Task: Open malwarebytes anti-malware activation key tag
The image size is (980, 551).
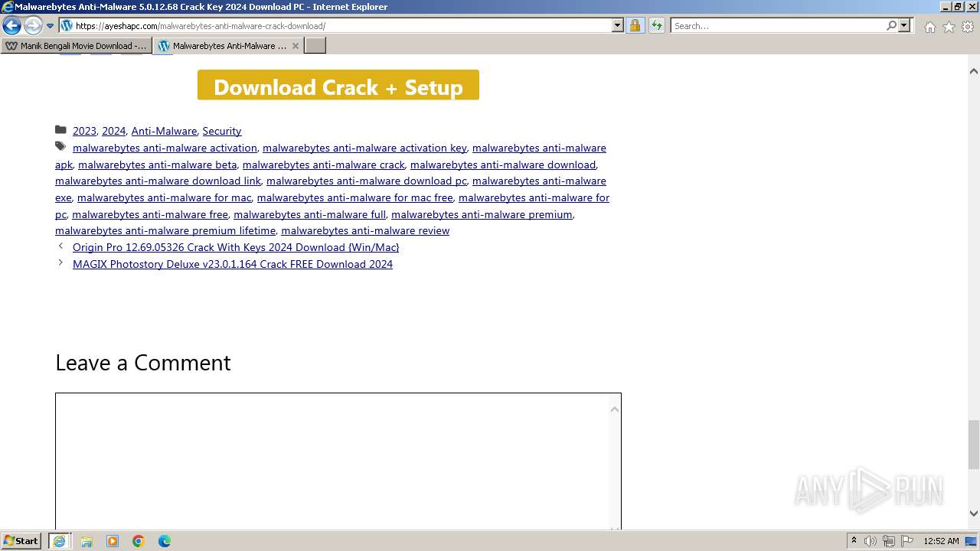Action: click(x=364, y=148)
